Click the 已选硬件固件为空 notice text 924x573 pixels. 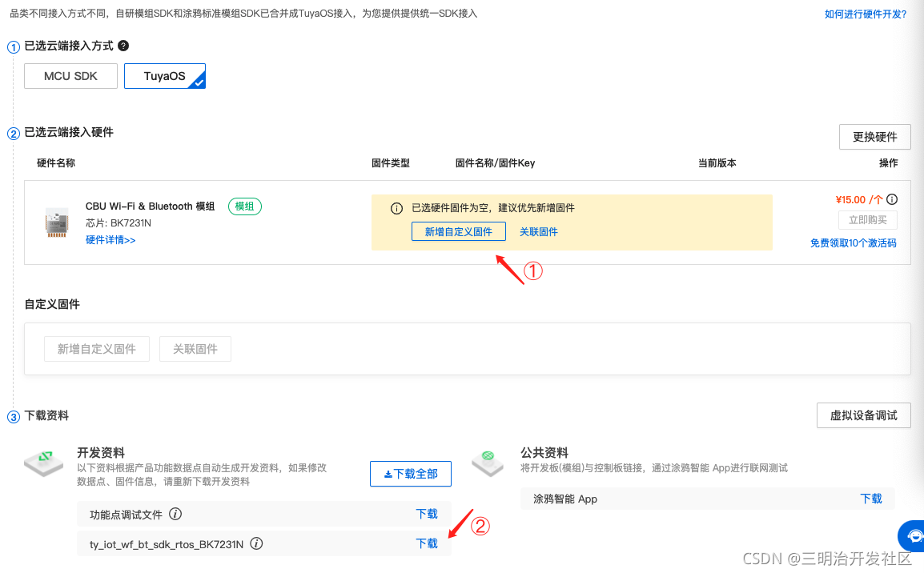point(492,208)
